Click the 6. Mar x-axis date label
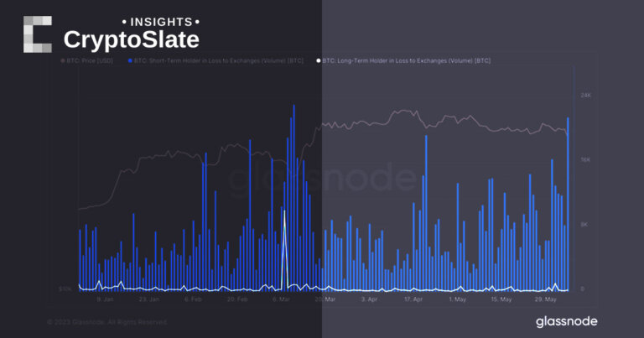 point(280,299)
